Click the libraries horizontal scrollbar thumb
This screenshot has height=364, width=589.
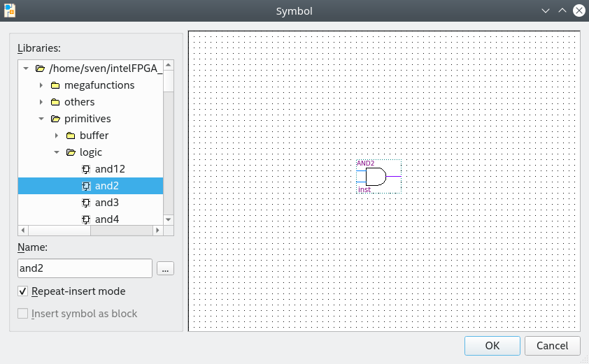pyautogui.click(x=59, y=230)
